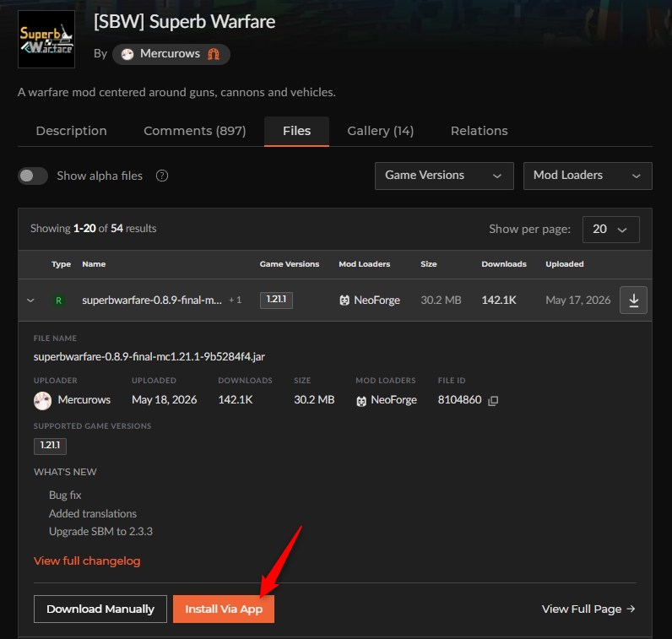Click Mercurows' small avatar in the header
Screen dimensions: 672x639
click(x=127, y=54)
